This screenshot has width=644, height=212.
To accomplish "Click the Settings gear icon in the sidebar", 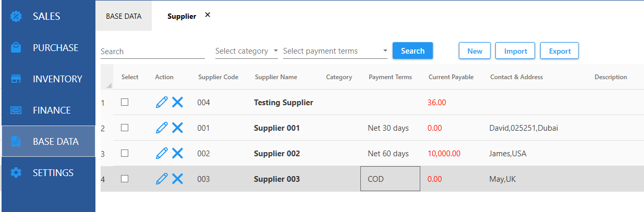I will pos(16,173).
